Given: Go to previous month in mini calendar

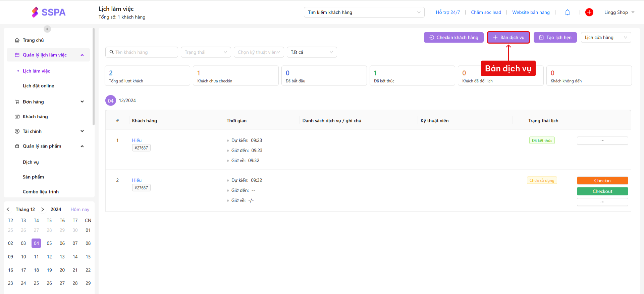Looking at the screenshot, I should (8, 210).
